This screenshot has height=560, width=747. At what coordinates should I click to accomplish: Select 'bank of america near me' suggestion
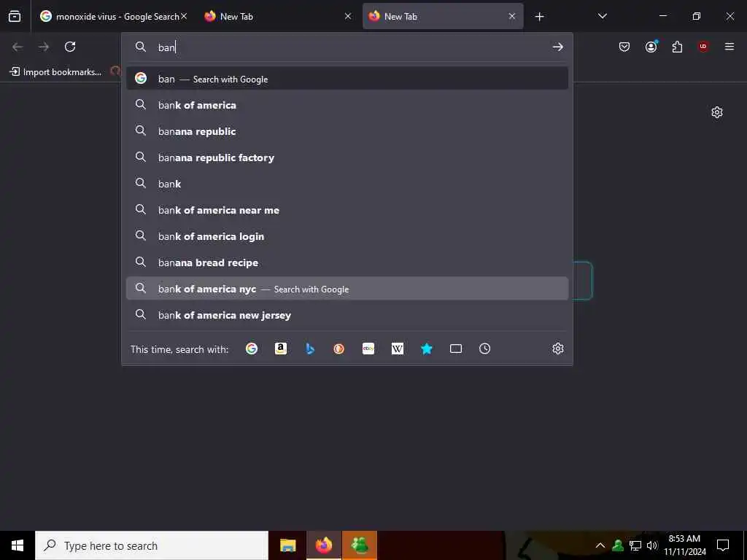pyautogui.click(x=347, y=209)
